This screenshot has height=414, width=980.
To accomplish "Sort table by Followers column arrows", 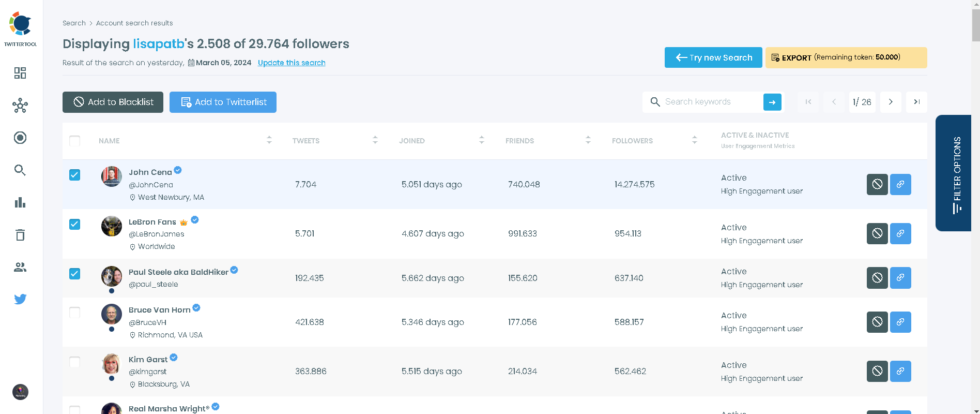I will pos(695,140).
